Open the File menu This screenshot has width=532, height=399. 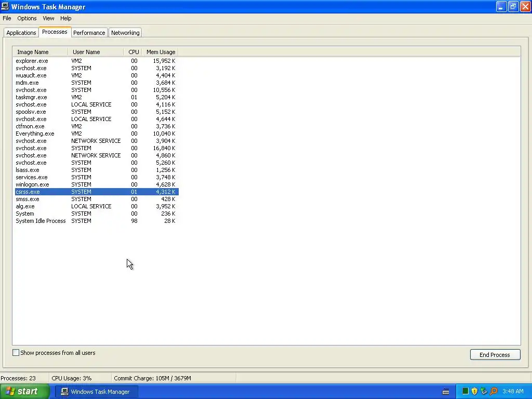click(x=7, y=18)
